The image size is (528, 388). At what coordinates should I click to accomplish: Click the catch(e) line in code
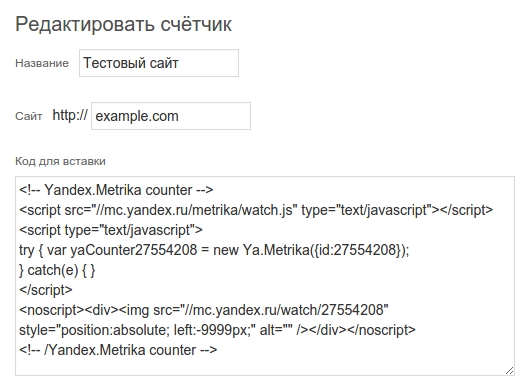pyautogui.click(x=57, y=270)
